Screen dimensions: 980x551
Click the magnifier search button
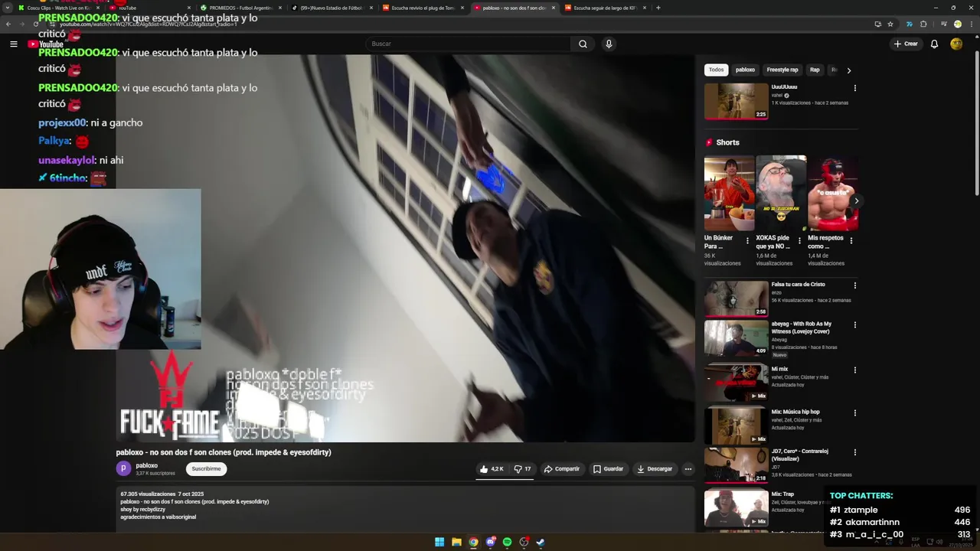pos(583,44)
